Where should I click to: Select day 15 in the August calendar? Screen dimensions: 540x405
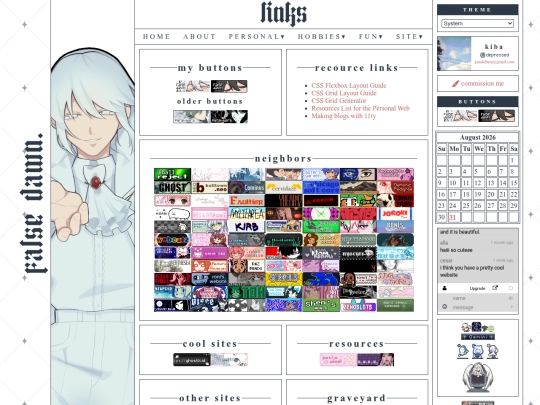[x=514, y=183]
